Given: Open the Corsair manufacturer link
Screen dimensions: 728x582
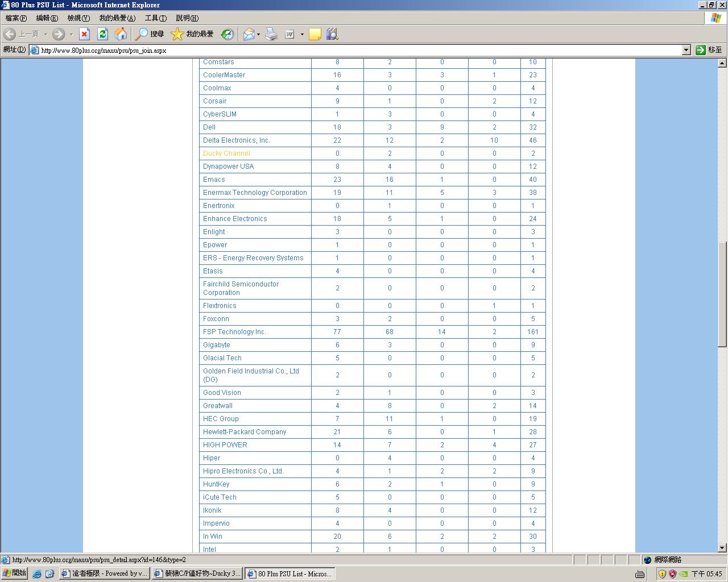Looking at the screenshot, I should pos(214,101).
